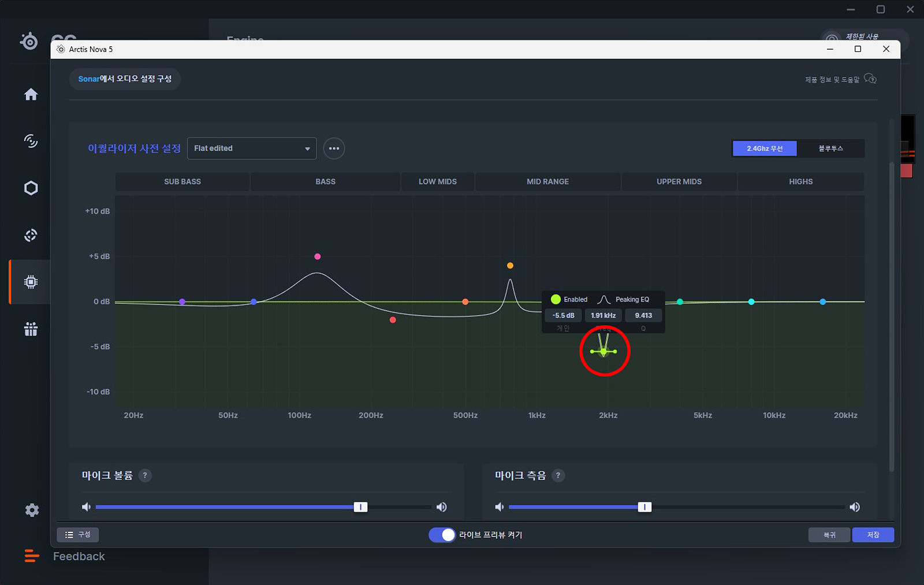Open the 3D Aim Trainer icon in the sidebar
The height and width of the screenshot is (585, 924).
[31, 235]
